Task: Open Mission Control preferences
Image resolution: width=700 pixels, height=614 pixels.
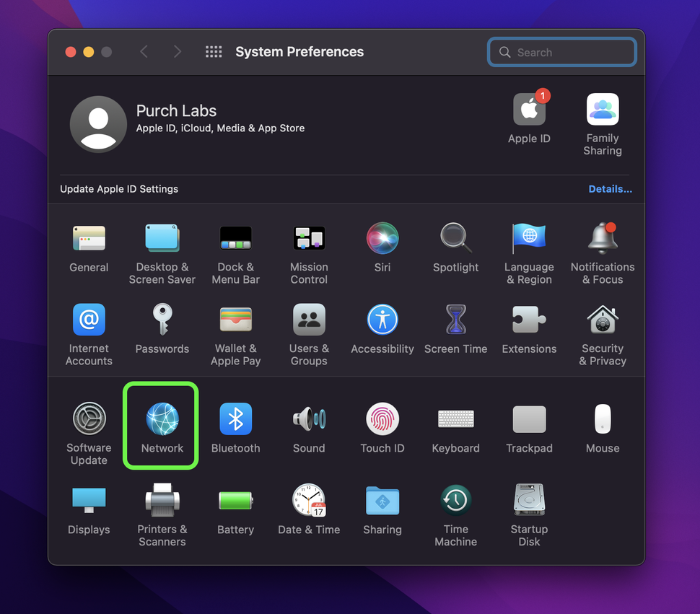Action: [x=309, y=255]
